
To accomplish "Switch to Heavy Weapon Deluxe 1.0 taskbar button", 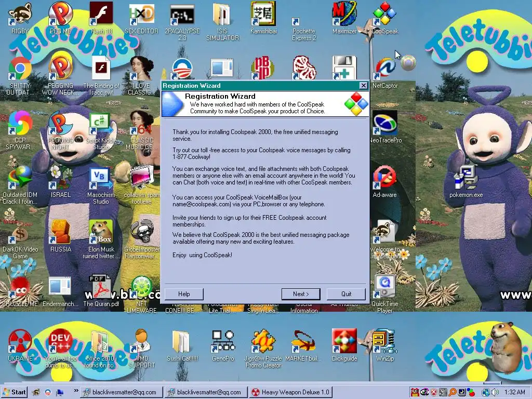I will (291, 392).
